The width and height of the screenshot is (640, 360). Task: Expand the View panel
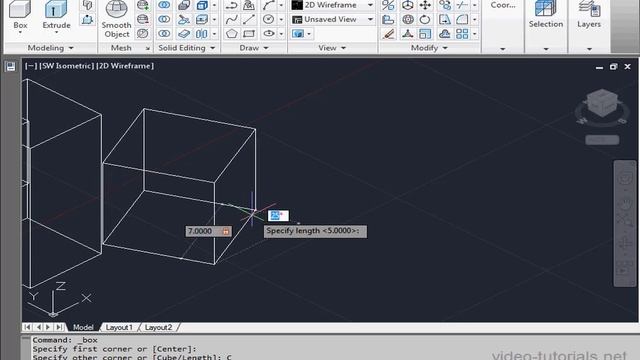pos(332,48)
